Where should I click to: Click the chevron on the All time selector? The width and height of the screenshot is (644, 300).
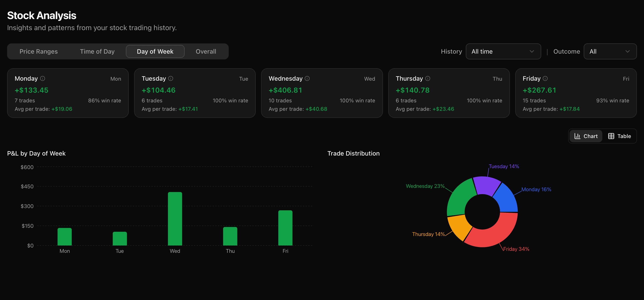click(532, 51)
